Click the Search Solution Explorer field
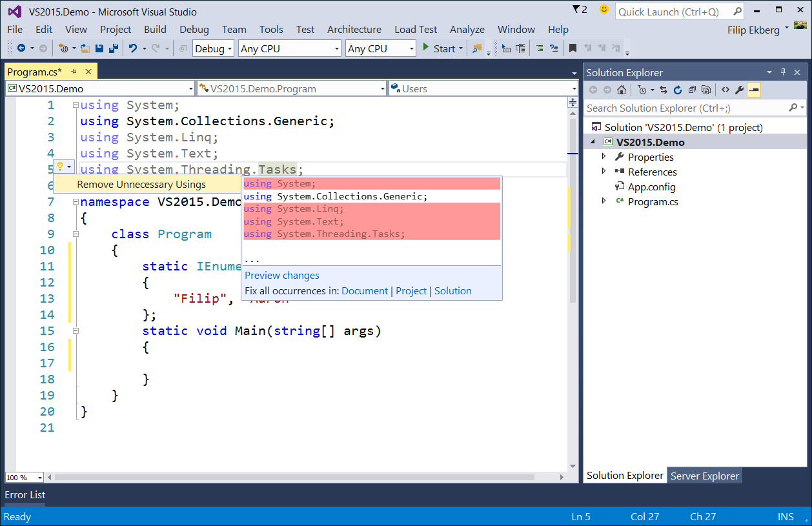 pos(695,108)
